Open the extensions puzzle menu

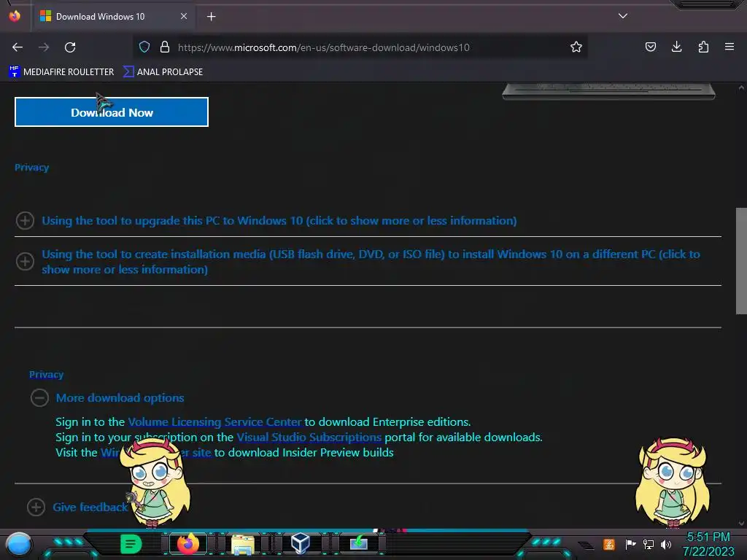pos(703,47)
